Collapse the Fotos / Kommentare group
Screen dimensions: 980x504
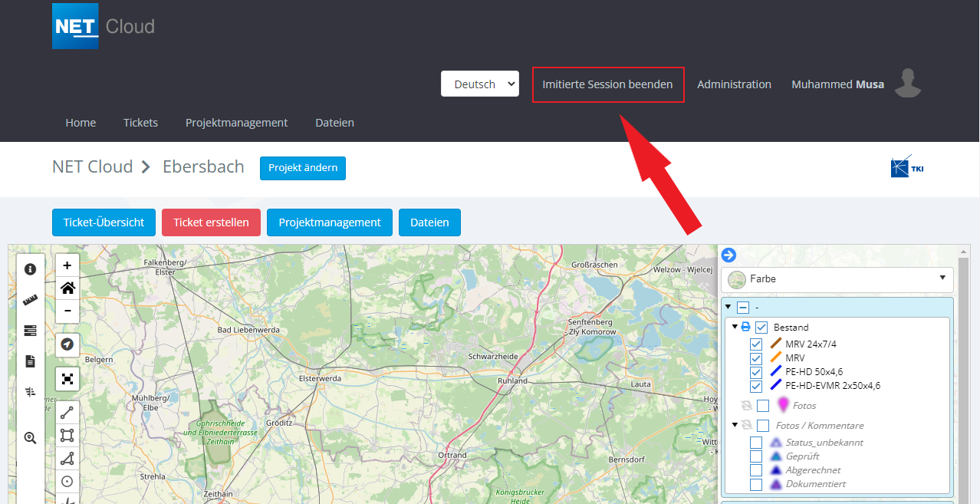[735, 425]
